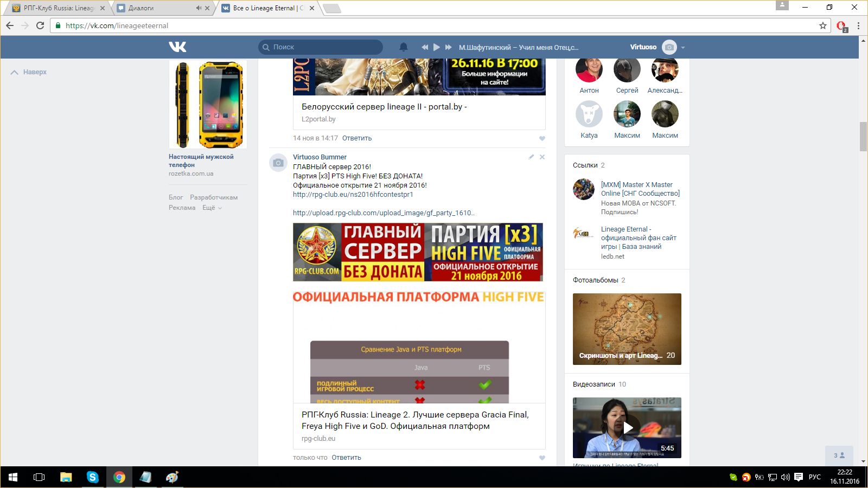
Task: Skip to the next audio track
Action: (x=449, y=47)
